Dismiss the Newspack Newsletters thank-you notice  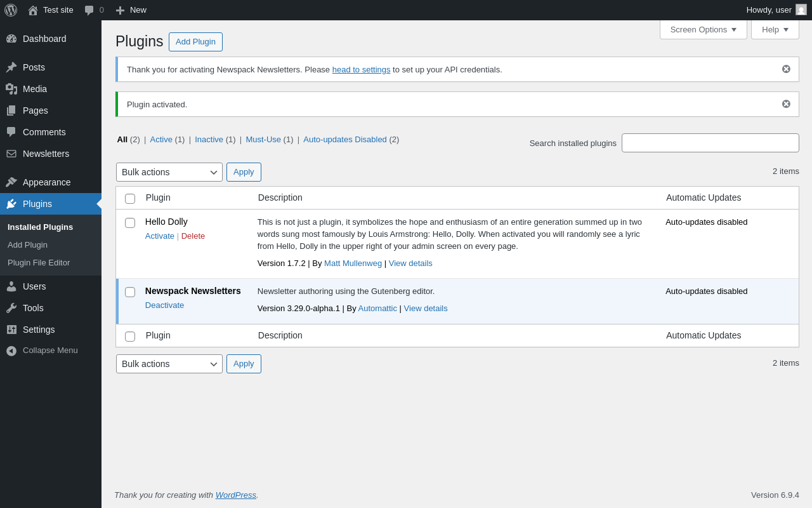(x=786, y=69)
